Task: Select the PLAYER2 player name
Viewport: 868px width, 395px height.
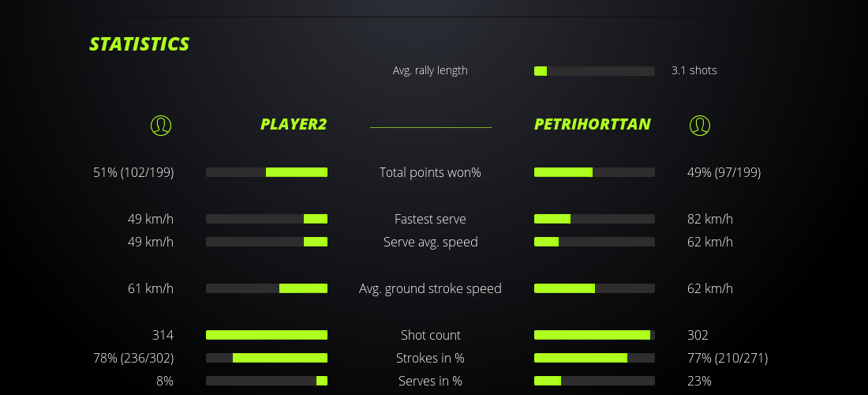Action: coord(294,124)
